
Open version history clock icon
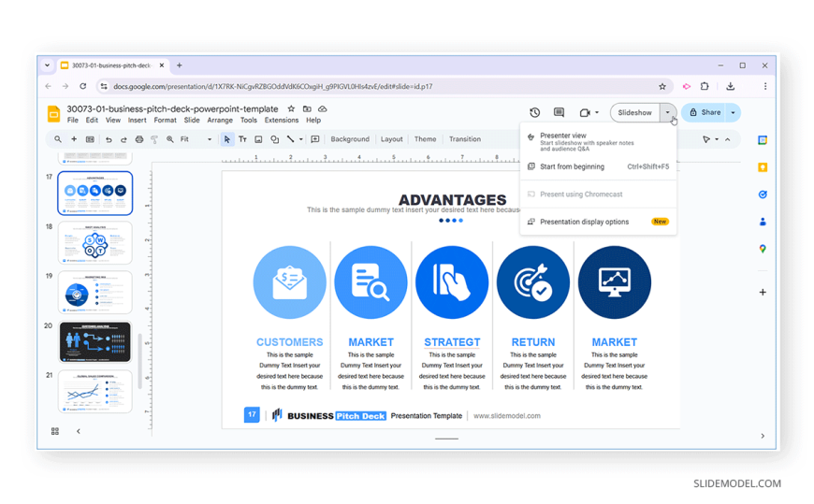click(x=534, y=112)
